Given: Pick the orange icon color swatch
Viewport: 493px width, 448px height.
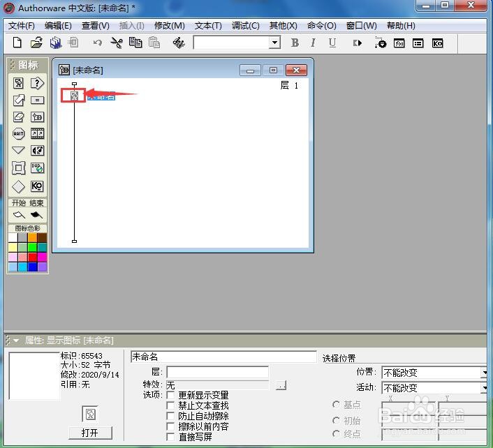Looking at the screenshot, I should 32,237.
